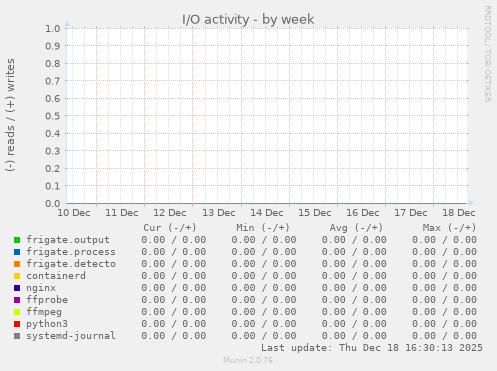The width and height of the screenshot is (497, 371).
Task: Click the gray systemd-journal legend swatch
Action: pyautogui.click(x=17, y=336)
